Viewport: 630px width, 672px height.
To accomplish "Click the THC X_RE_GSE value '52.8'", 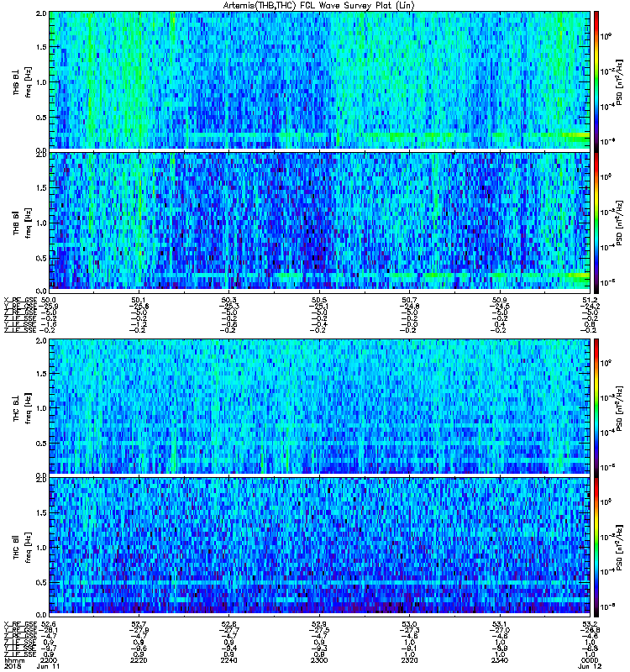I will tap(228, 624).
